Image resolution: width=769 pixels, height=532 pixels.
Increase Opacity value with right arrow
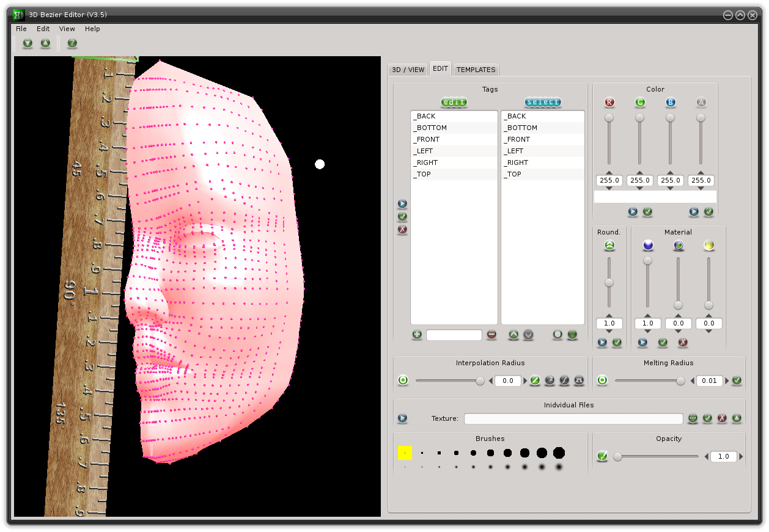tap(741, 456)
